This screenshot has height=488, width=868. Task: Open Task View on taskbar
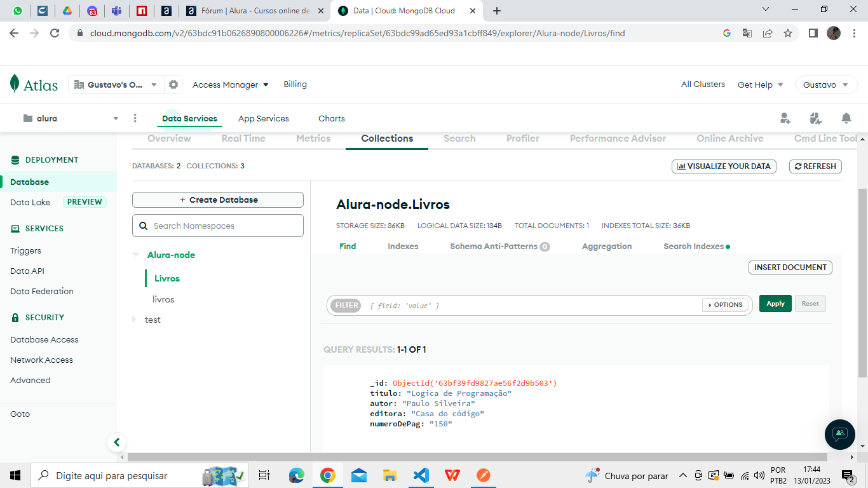(264, 475)
